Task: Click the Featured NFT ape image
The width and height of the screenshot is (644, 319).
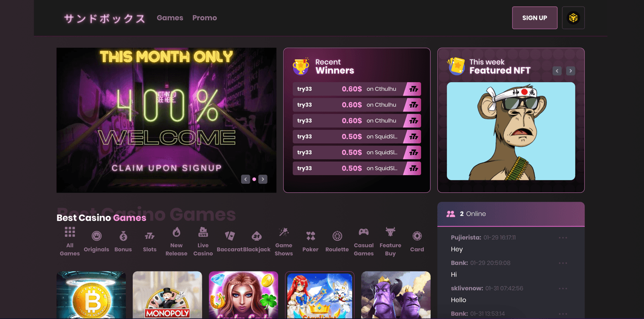Action: (x=511, y=131)
